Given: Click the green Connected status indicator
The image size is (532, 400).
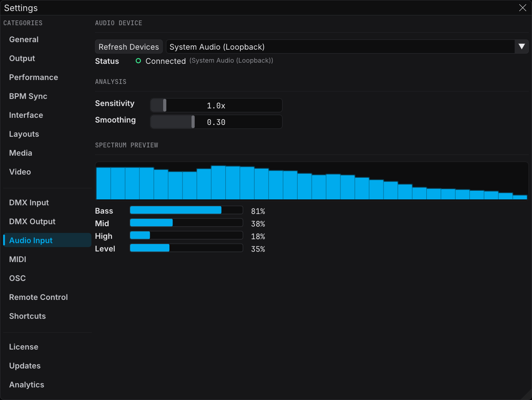Looking at the screenshot, I should [x=138, y=61].
